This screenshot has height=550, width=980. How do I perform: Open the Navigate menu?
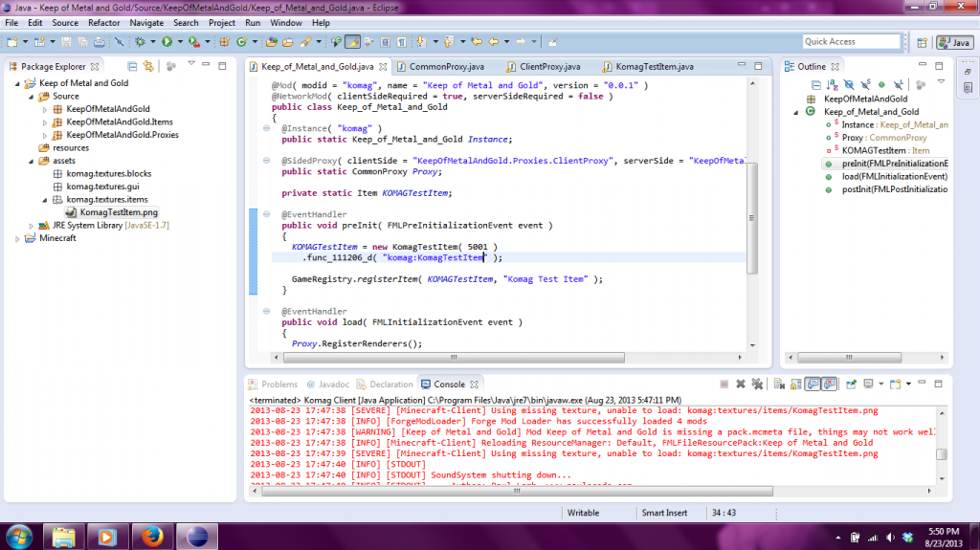(x=146, y=23)
